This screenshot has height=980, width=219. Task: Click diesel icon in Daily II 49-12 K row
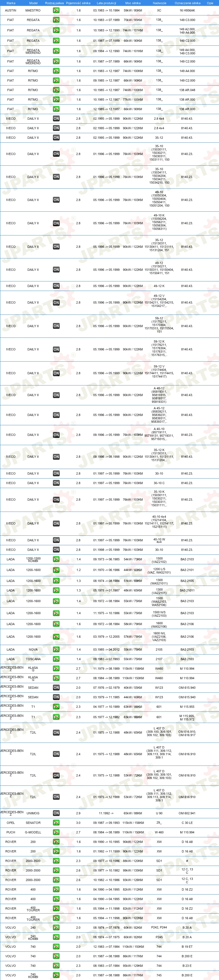point(56,286)
